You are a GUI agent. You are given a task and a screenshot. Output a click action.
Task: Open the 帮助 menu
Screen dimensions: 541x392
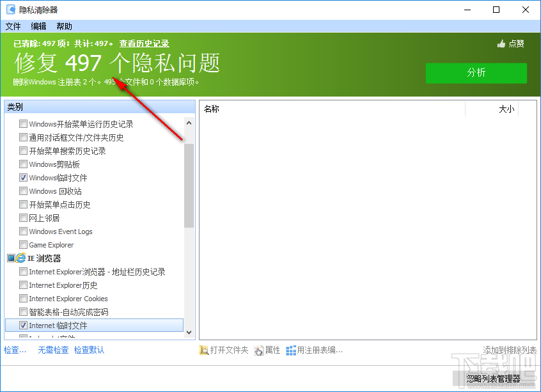[x=63, y=26]
